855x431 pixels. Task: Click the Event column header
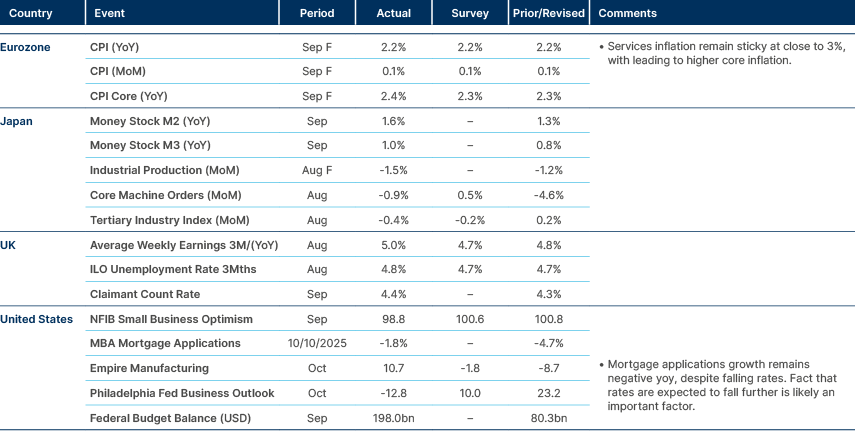pos(109,14)
